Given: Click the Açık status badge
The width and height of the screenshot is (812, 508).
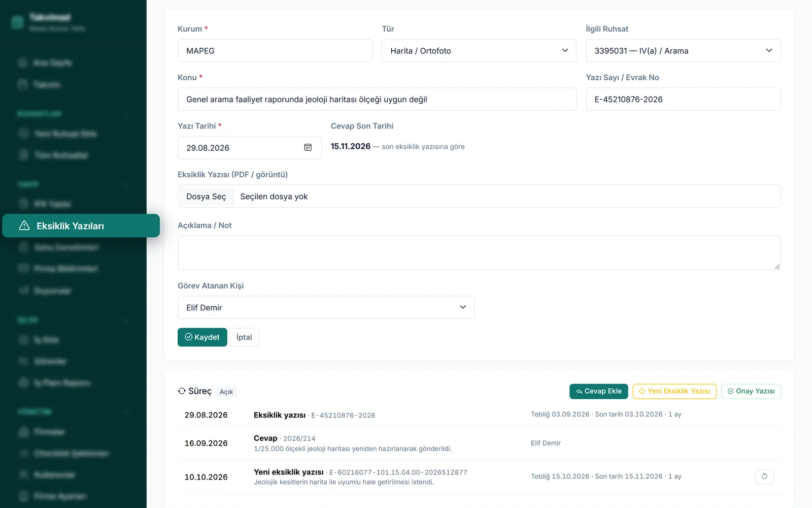Looking at the screenshot, I should click(226, 392).
